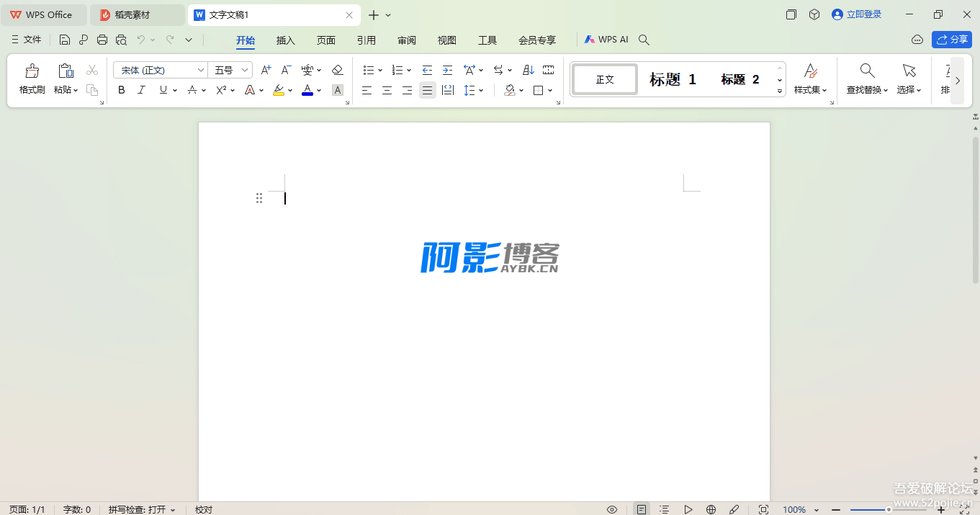Click the sort icon in paragraph group
980x515 pixels.
(x=528, y=70)
